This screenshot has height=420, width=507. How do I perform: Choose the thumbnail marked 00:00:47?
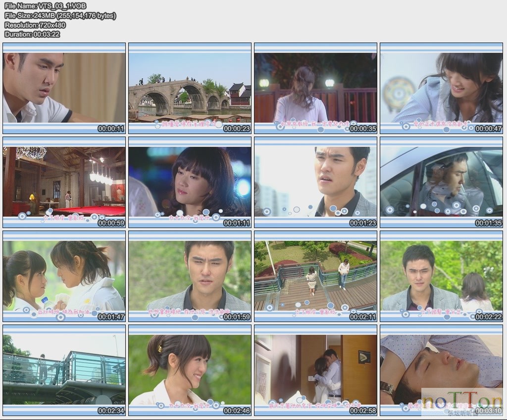coord(441,88)
